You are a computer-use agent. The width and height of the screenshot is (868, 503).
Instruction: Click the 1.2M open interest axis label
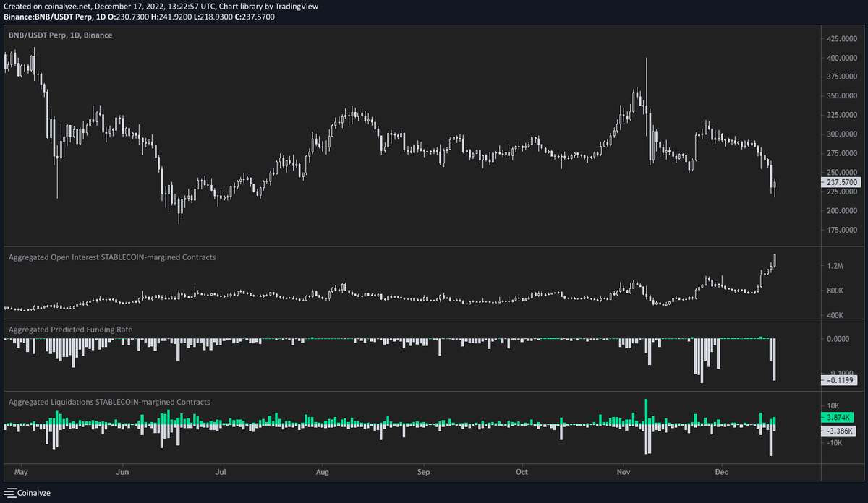[x=835, y=267]
